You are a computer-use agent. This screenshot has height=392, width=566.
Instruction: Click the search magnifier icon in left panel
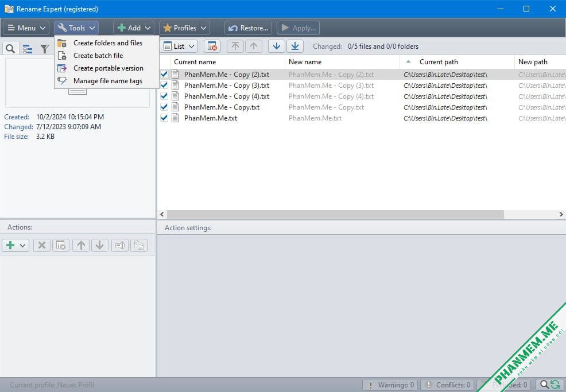tap(10, 48)
